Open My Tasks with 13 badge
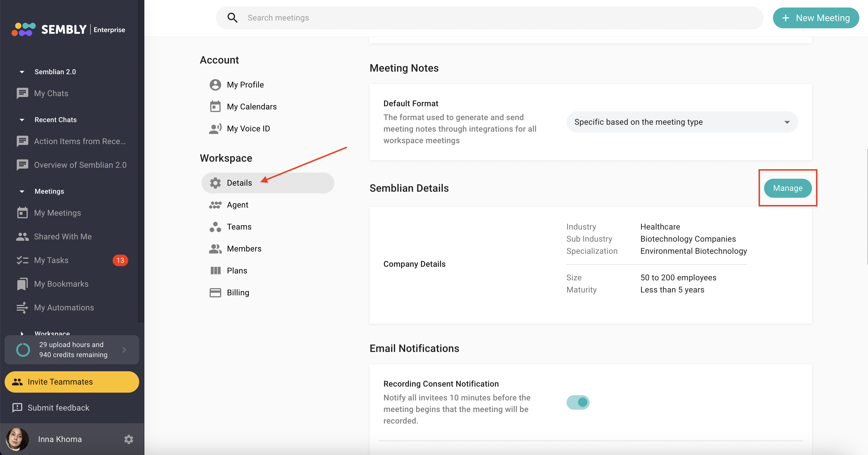The width and height of the screenshot is (868, 455). pyautogui.click(x=51, y=260)
